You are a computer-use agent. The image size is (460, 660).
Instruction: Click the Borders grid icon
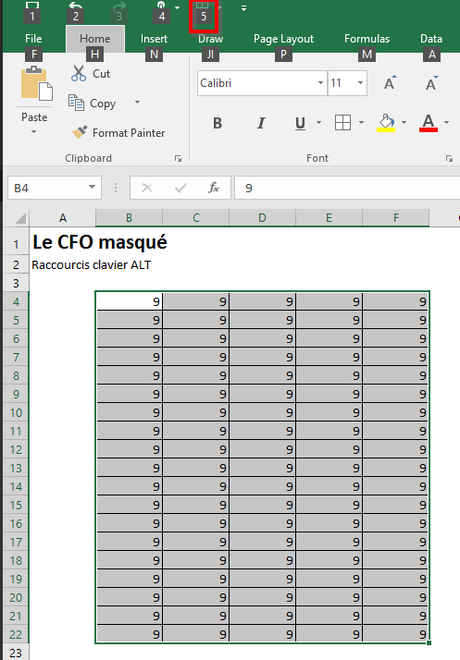coord(343,122)
